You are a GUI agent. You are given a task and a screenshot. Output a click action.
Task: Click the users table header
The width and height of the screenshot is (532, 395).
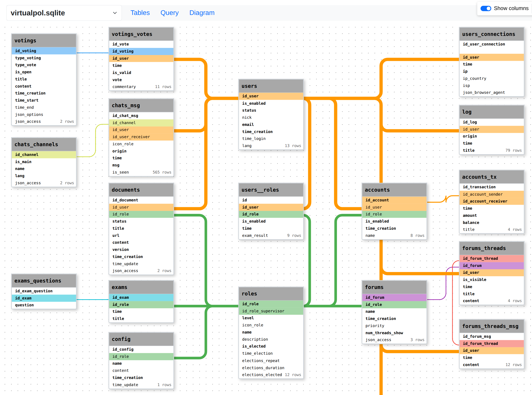271,86
